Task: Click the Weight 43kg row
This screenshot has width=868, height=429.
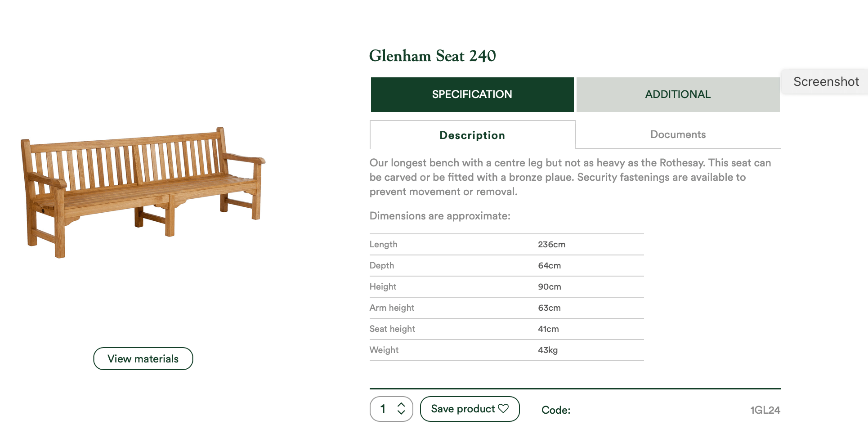Action: pos(507,350)
